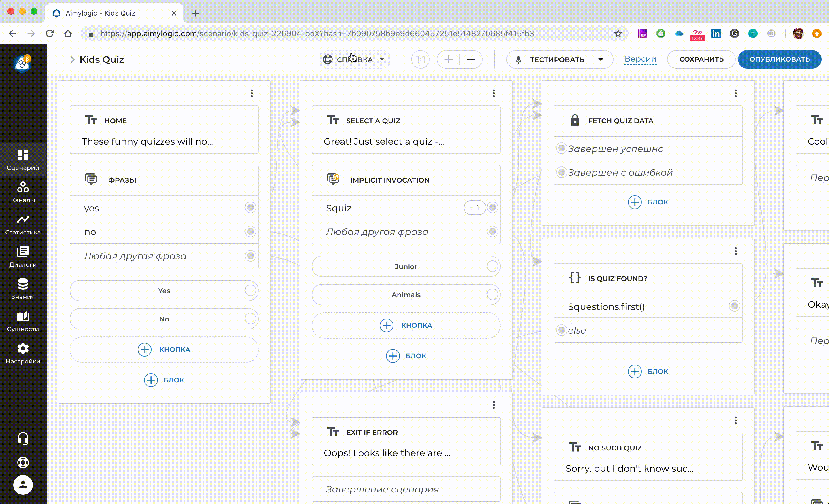Go to Знания knowledge base
Screen dimensions: 829x504
pos(23,289)
